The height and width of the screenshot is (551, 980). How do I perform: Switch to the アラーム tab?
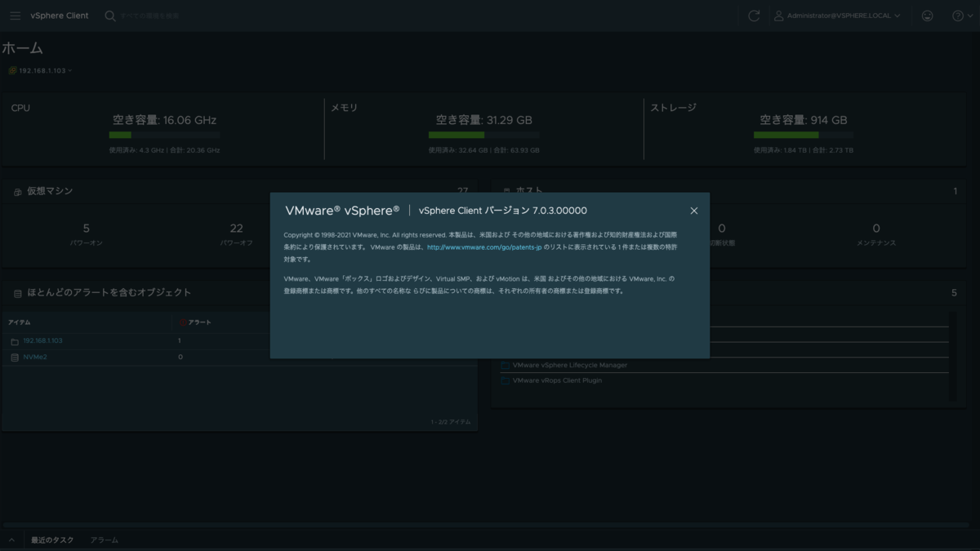[x=105, y=540]
